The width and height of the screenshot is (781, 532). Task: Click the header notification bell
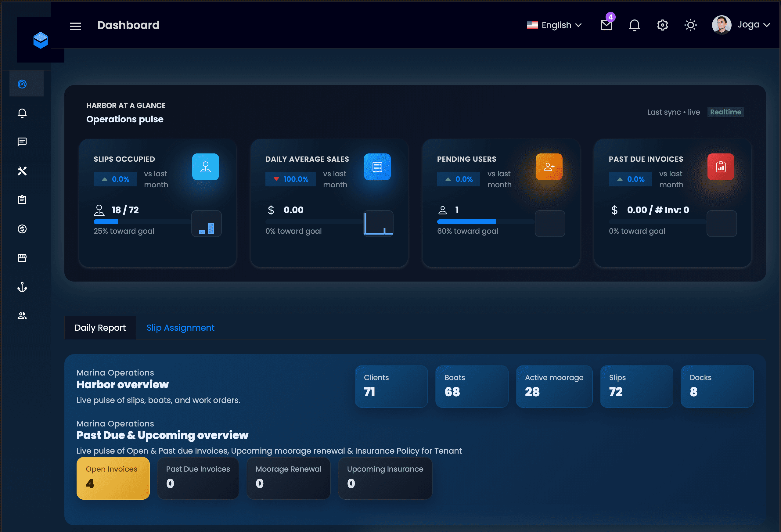tap(634, 25)
